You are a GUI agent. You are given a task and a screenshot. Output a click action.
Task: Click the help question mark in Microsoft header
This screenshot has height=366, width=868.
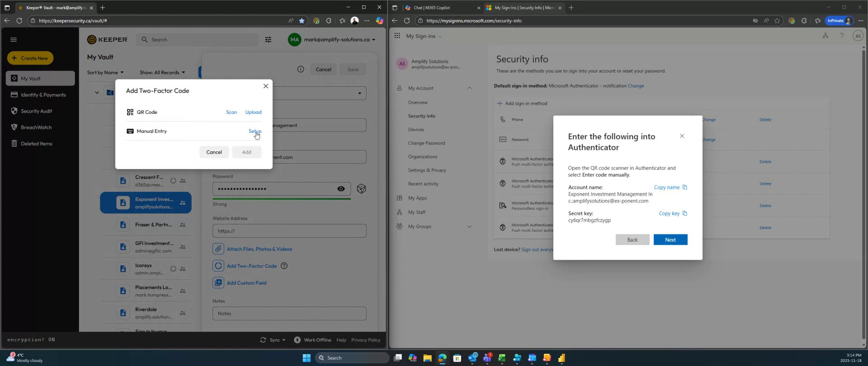pyautogui.click(x=842, y=36)
